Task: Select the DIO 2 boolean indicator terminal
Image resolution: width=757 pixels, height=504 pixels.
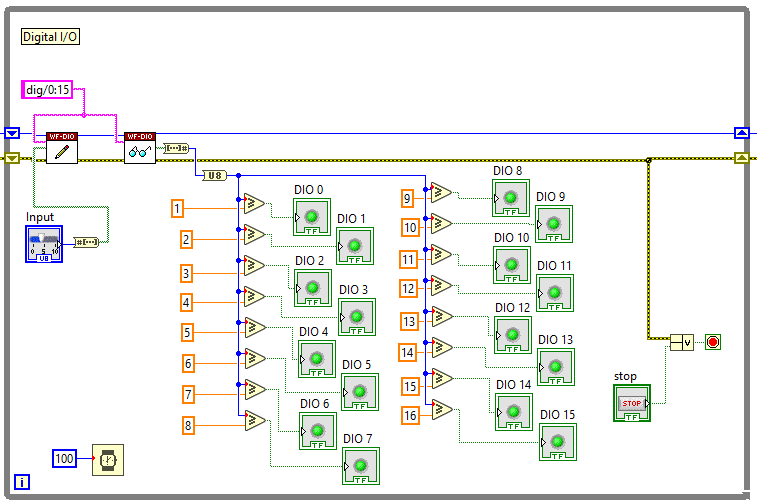Action: tap(313, 288)
